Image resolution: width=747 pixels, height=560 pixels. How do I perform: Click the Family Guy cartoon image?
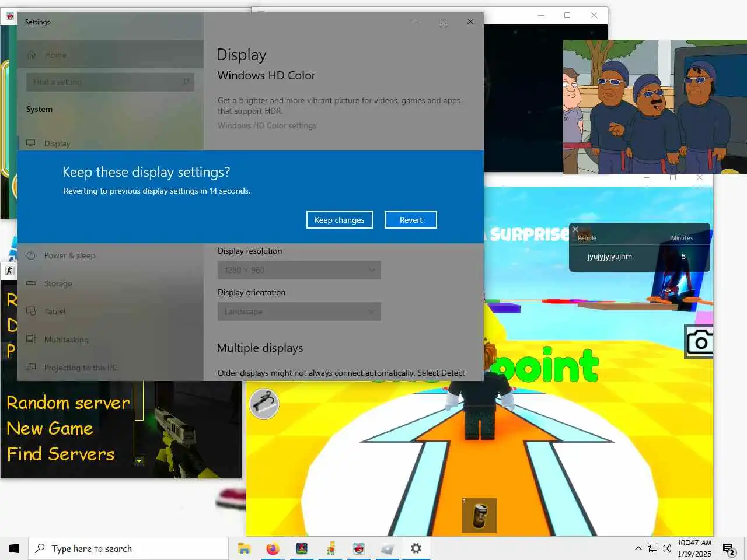[x=655, y=107]
